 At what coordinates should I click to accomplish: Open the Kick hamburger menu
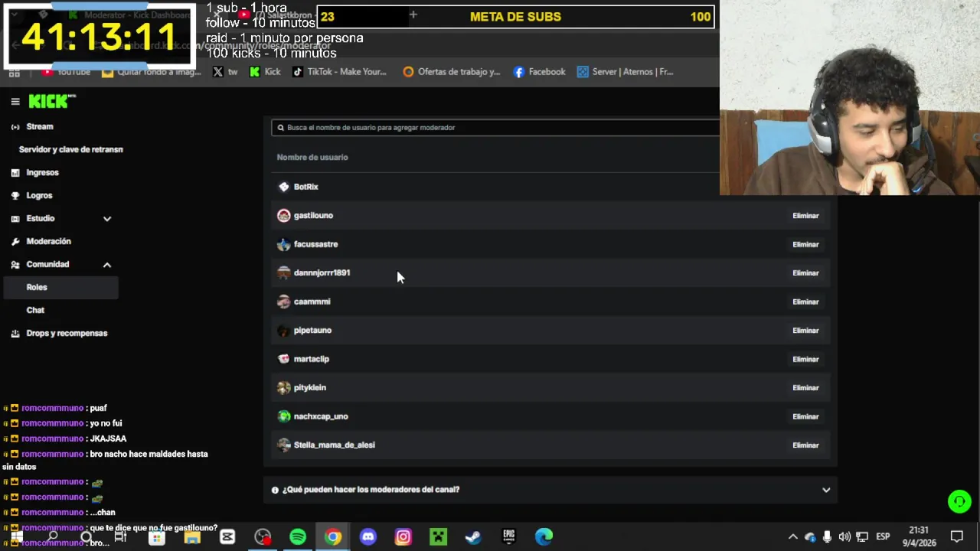point(15,101)
